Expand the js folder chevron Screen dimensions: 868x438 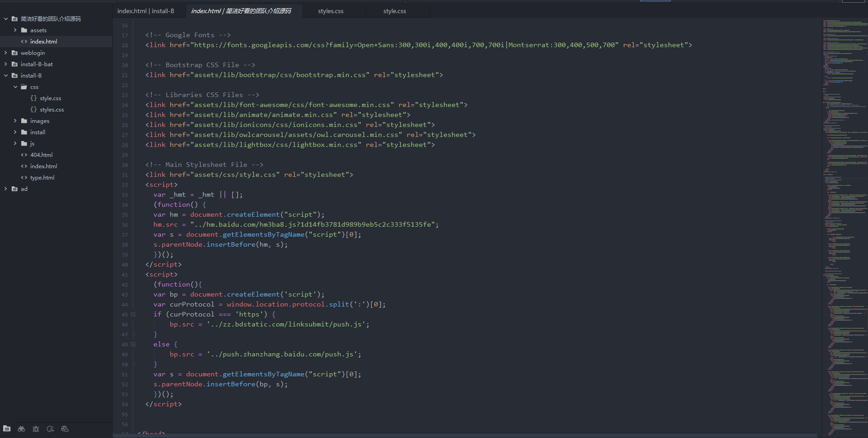15,144
